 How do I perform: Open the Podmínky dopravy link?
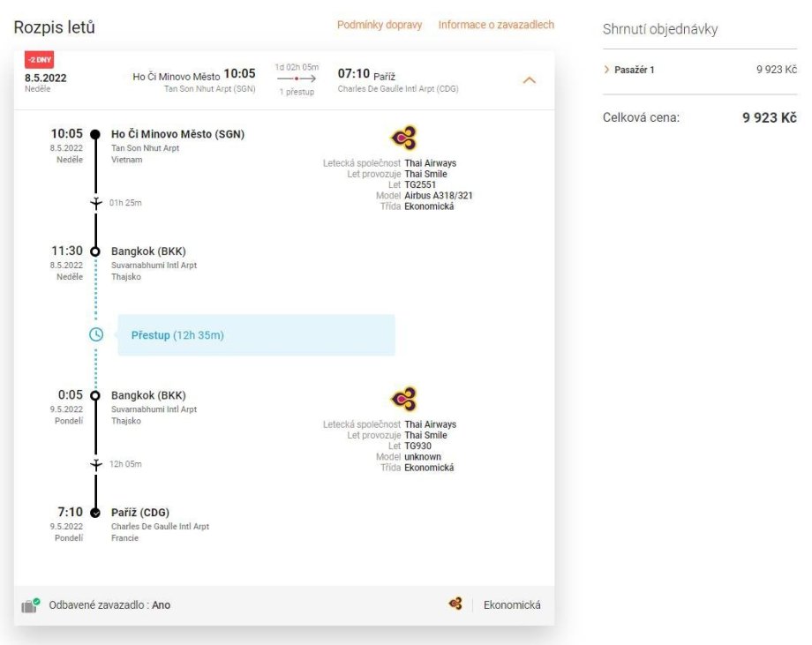tap(380, 25)
